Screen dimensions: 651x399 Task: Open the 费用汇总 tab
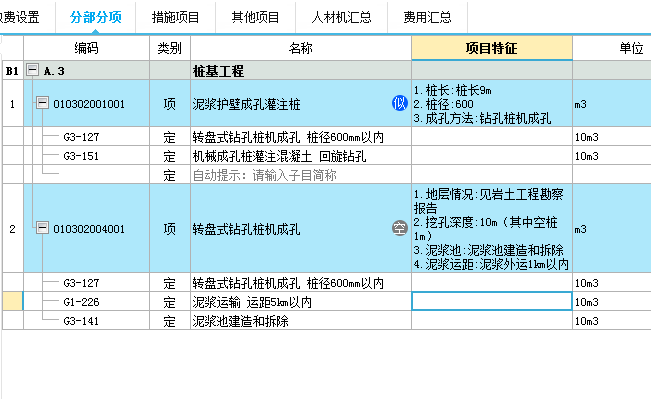click(427, 17)
